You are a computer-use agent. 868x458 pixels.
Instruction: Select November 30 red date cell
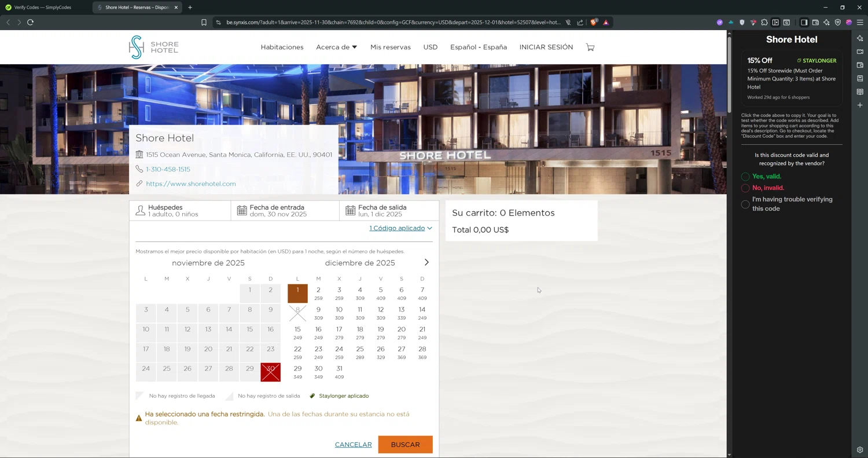(270, 372)
